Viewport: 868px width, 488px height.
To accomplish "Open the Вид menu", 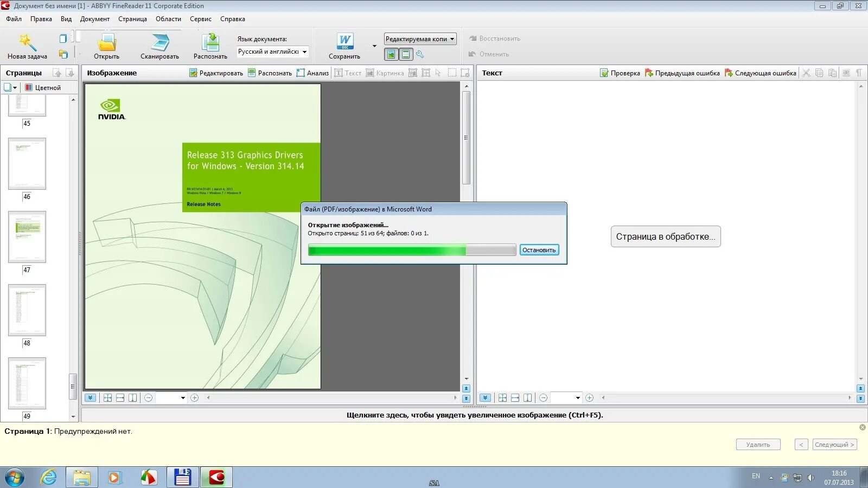I will click(66, 19).
